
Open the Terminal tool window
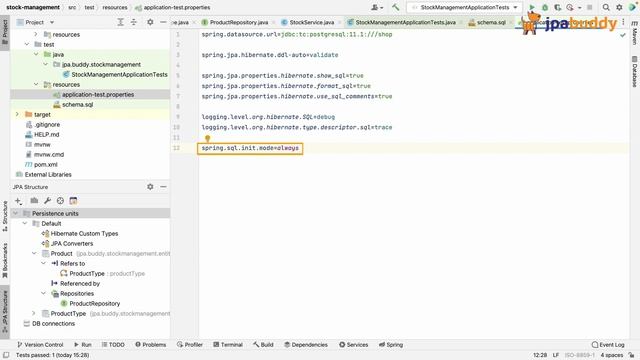click(228, 345)
